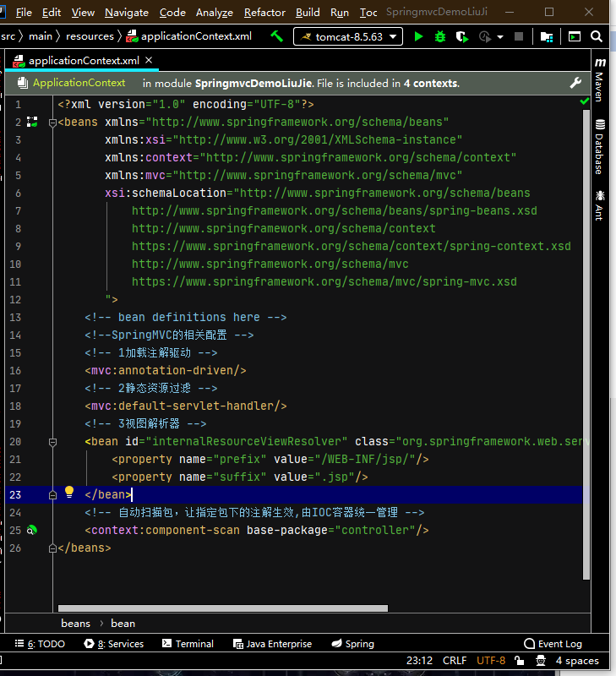Toggle read-only lock icon in status bar

[x=520, y=661]
